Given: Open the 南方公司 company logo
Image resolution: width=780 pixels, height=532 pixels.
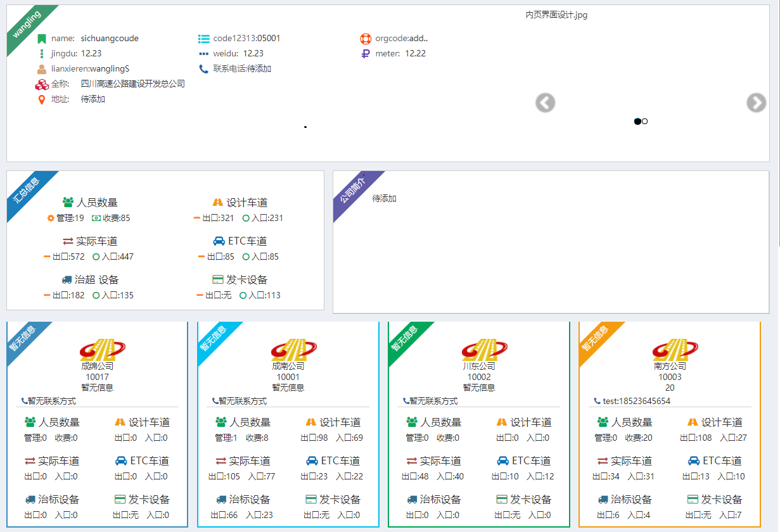Looking at the screenshot, I should click(x=675, y=350).
